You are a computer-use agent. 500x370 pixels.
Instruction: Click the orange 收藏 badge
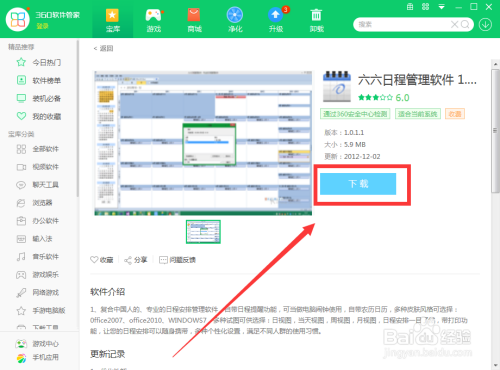455,114
